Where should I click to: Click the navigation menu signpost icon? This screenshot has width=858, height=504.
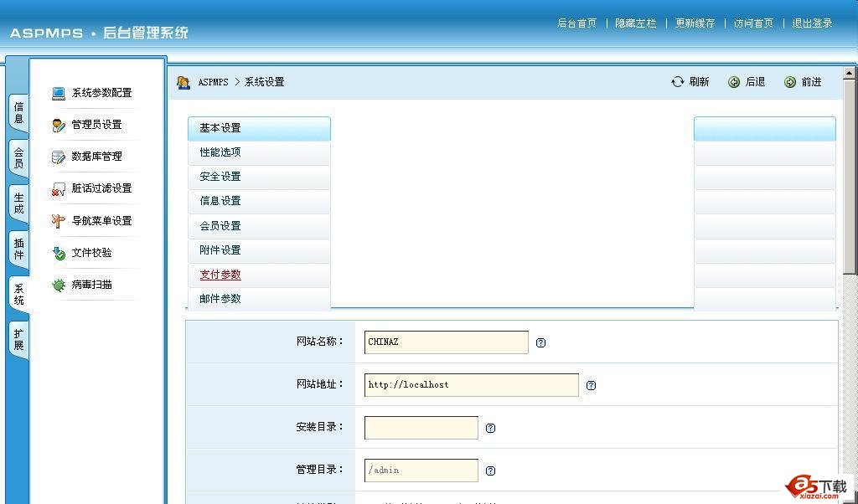(59, 221)
